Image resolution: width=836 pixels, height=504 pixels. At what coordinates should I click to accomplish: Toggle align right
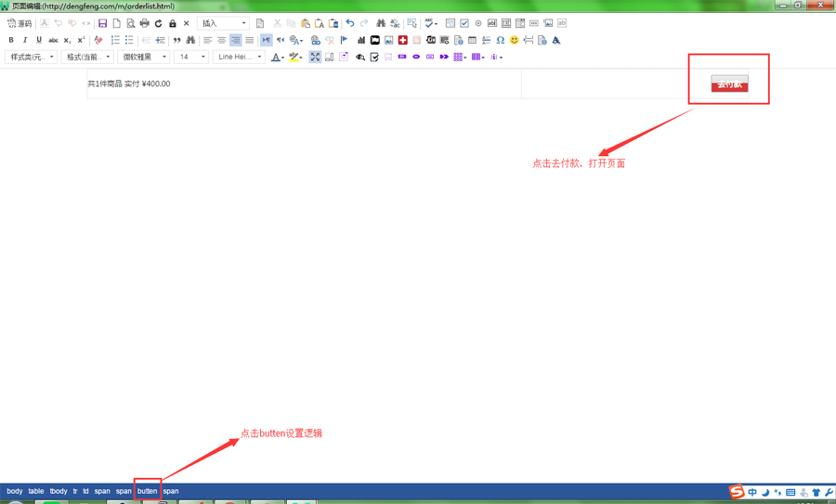click(235, 40)
